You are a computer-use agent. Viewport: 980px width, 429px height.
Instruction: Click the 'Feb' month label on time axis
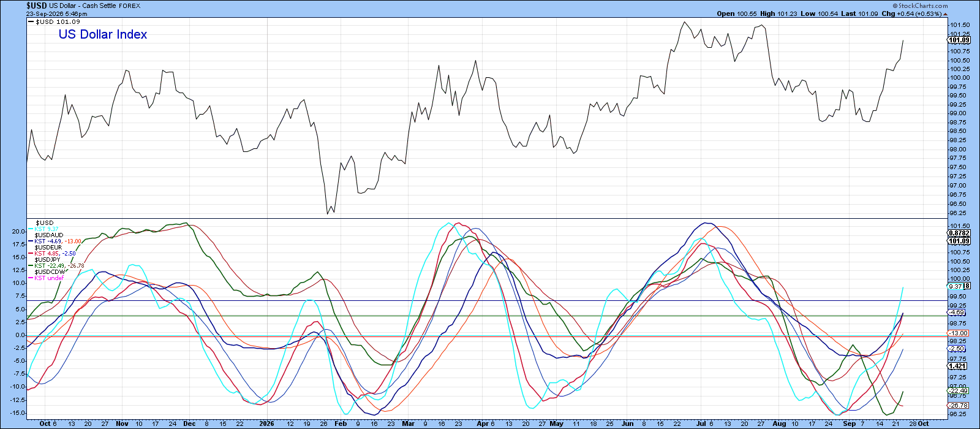coord(340,423)
